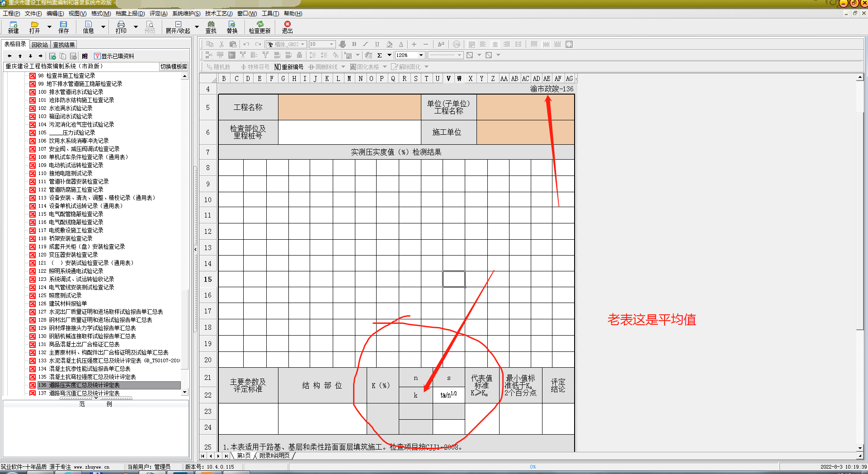The height and width of the screenshot is (474, 868).
Task: Open the 系统维护(S) menu
Action: tap(186, 14)
